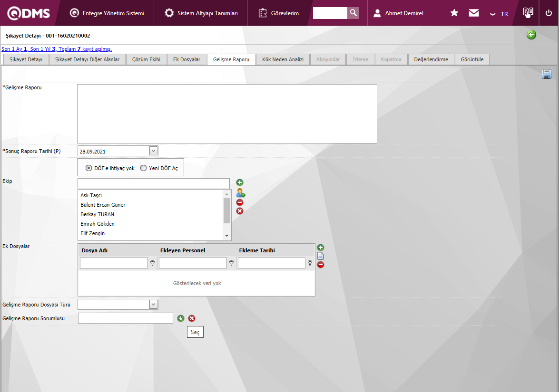Click Ekleyen Personel filter input
This screenshot has height=392, width=559.
pos(193,263)
